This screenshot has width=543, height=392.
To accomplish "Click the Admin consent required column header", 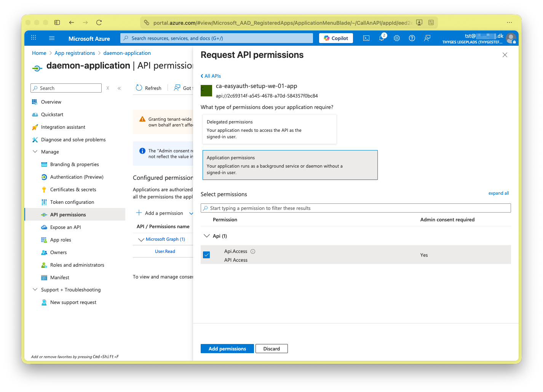I will coord(447,220).
